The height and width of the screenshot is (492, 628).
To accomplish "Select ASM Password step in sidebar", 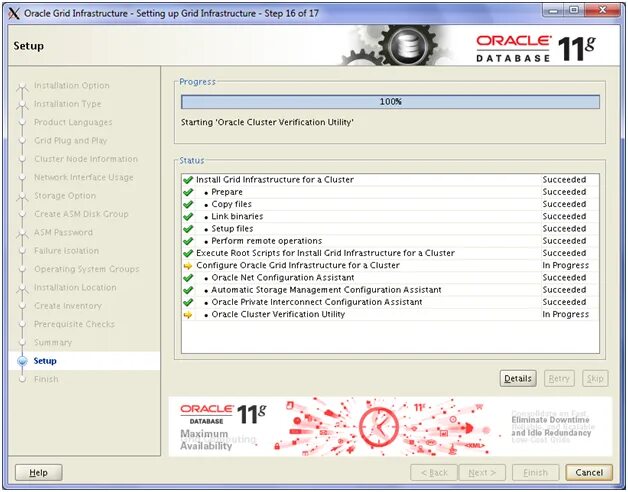I will coord(63,232).
